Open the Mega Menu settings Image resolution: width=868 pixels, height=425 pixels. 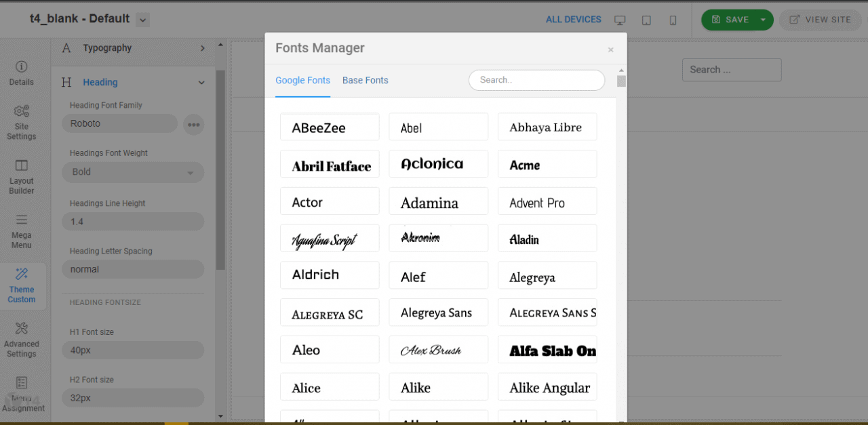[22, 230]
